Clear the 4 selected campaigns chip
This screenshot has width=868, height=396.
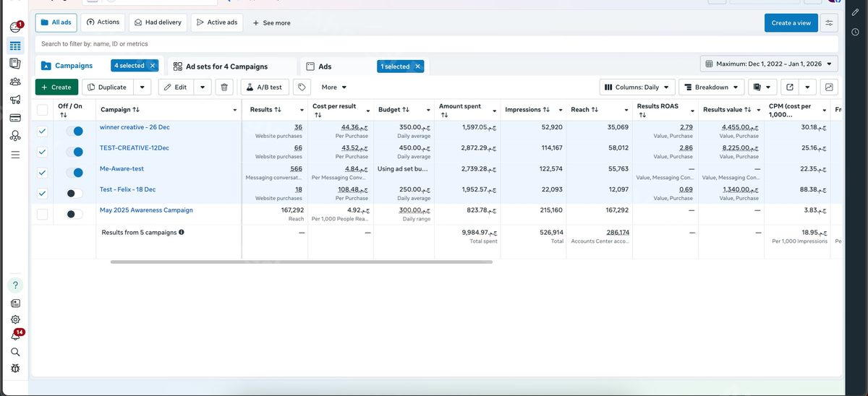tap(153, 66)
